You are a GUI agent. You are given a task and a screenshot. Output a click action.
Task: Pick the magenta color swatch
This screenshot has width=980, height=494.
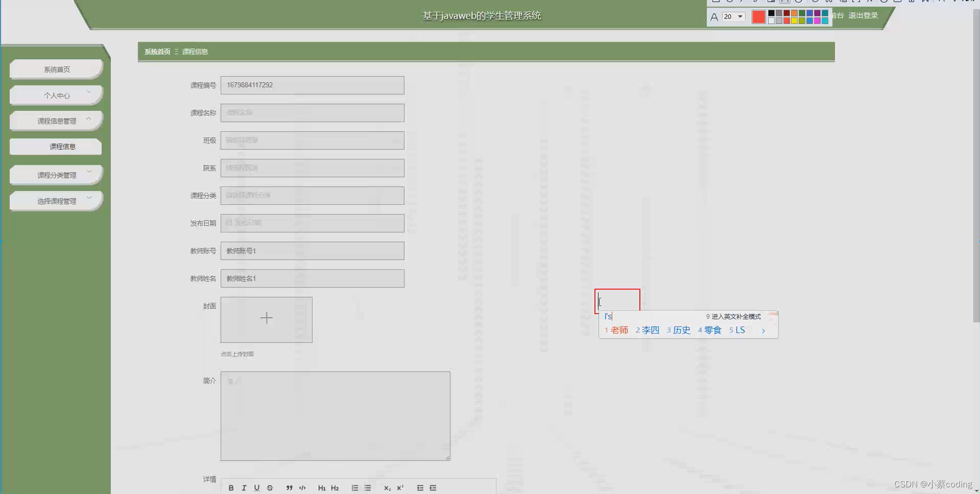click(x=817, y=21)
